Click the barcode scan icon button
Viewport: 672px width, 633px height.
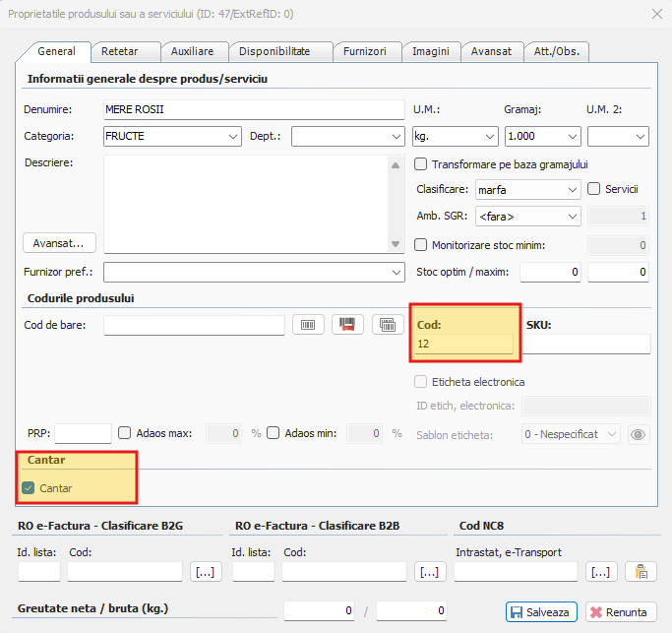coord(308,325)
